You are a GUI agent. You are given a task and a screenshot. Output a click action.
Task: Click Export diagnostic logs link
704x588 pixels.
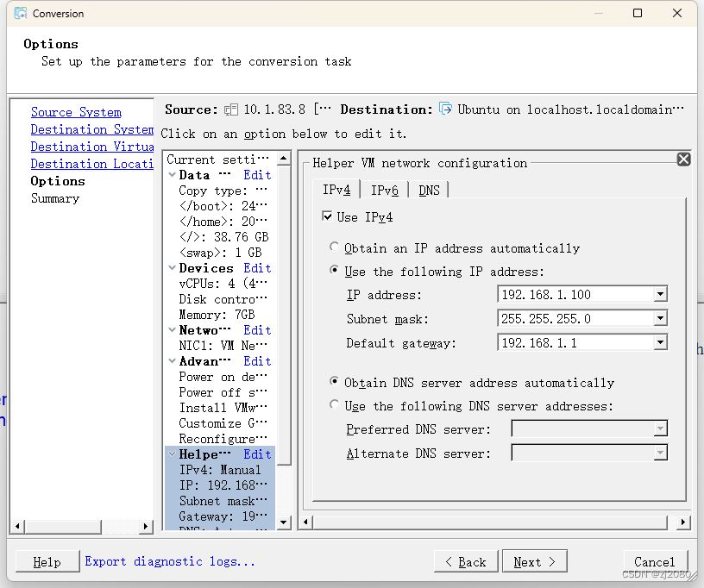point(170,561)
